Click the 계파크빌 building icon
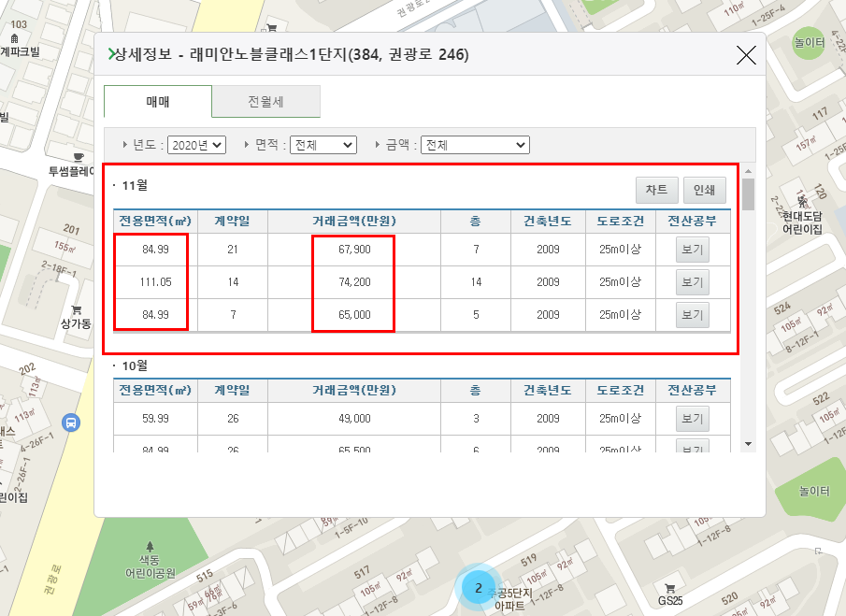 coord(15,39)
